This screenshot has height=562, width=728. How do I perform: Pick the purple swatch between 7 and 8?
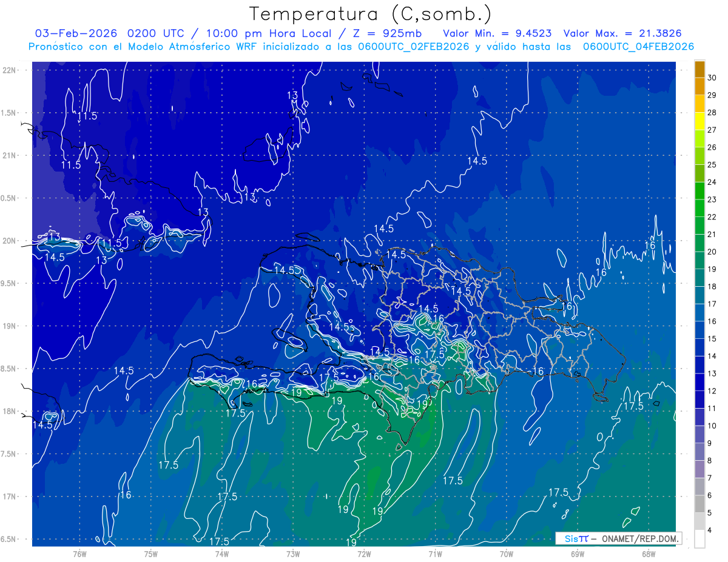[x=699, y=469]
